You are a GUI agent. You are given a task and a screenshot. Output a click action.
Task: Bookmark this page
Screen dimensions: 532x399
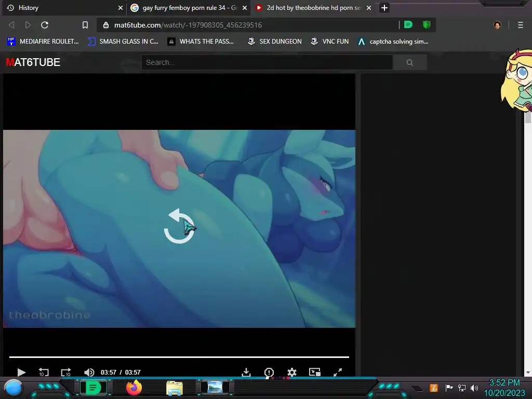coord(85,25)
